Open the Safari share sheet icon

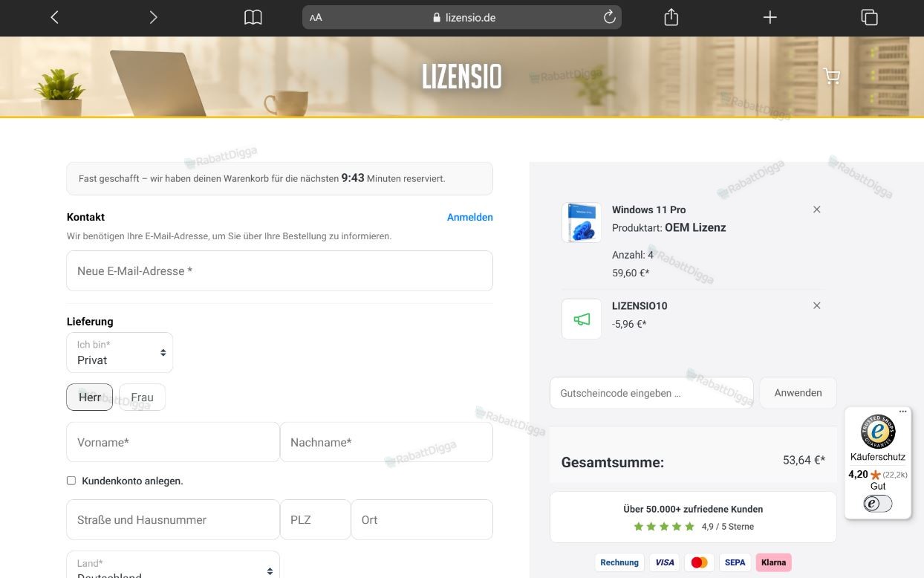click(671, 16)
